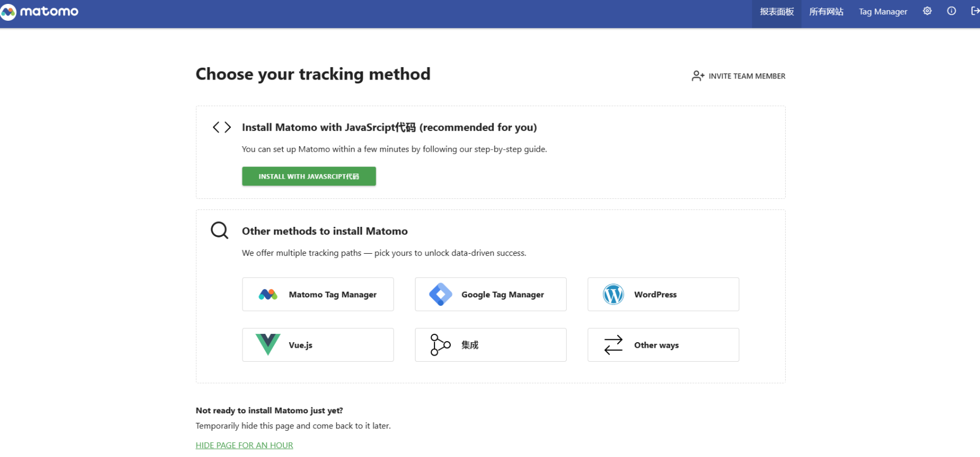Select the Other ways tracking option
The height and width of the screenshot is (457, 980).
(663, 345)
